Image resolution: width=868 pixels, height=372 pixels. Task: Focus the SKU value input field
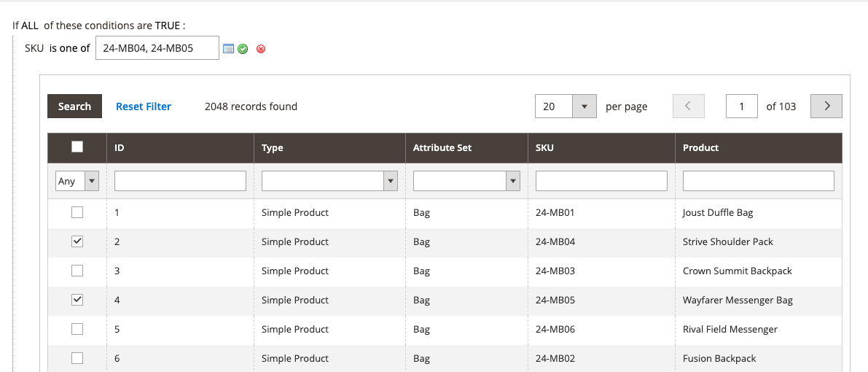point(157,48)
